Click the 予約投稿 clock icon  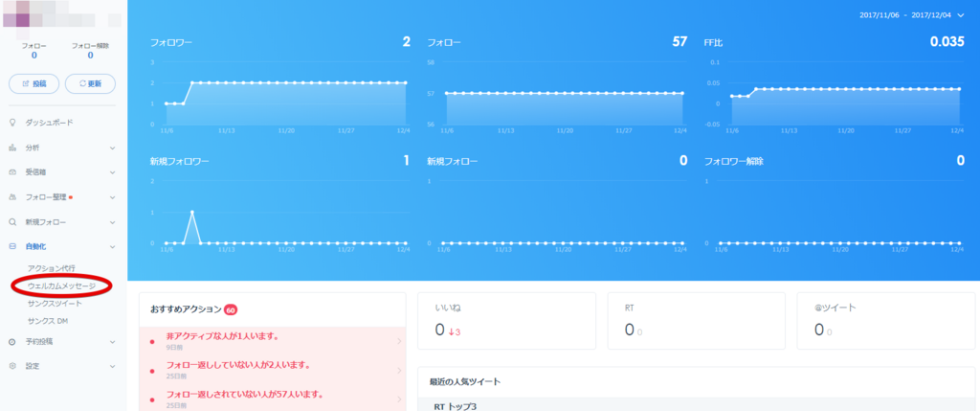(12, 342)
